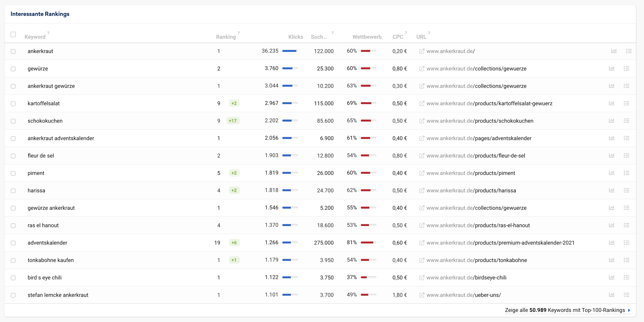Check the fleur de sel checkbox
Image resolution: width=644 pixels, height=322 pixels.
13,156
